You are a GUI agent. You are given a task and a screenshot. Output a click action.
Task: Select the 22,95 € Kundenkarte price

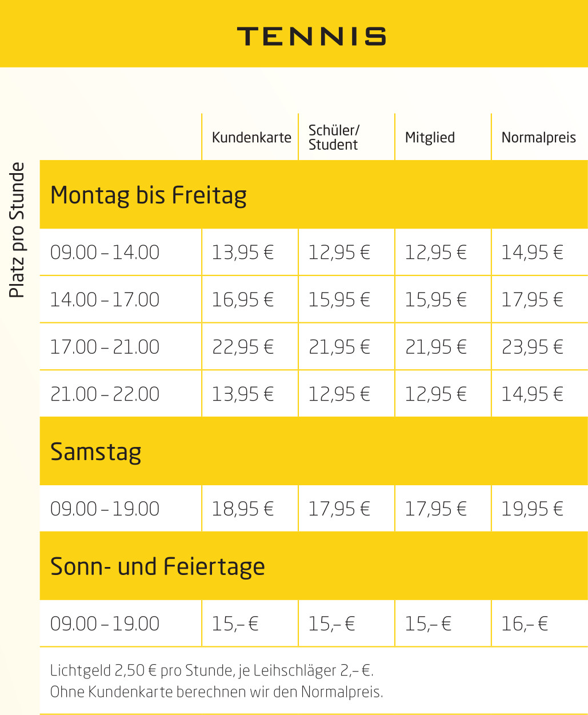click(243, 347)
